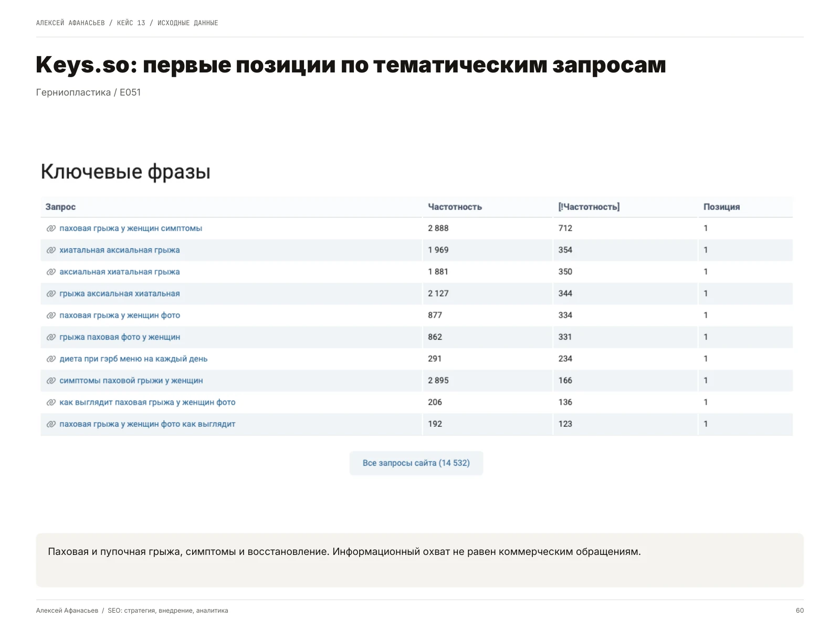Select exact frequency value '234'
The height and width of the screenshot is (630, 840).
pyautogui.click(x=565, y=359)
